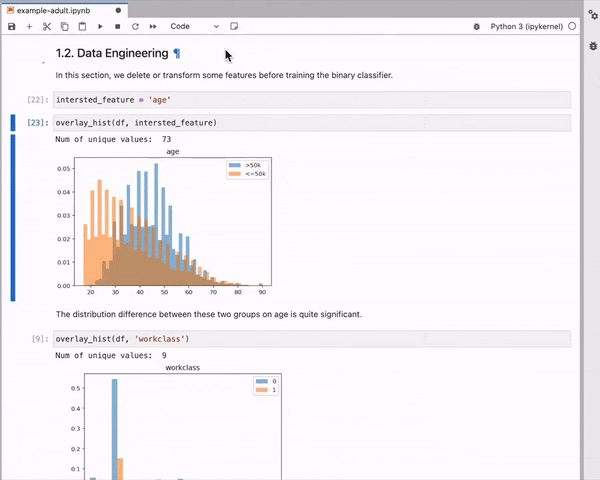This screenshot has width=600, height=480.
Task: Paste cell from clipboard
Action: (x=82, y=26)
